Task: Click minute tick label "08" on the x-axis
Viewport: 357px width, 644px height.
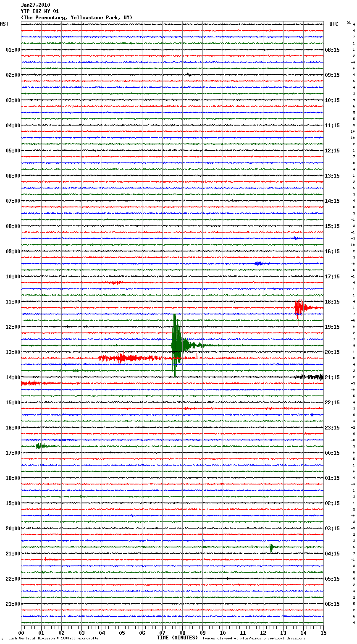Action: (x=182, y=633)
